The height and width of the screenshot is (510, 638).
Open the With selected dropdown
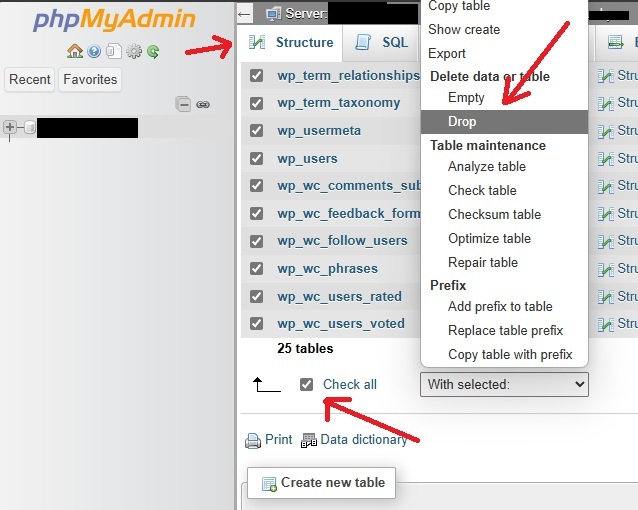pyautogui.click(x=504, y=384)
